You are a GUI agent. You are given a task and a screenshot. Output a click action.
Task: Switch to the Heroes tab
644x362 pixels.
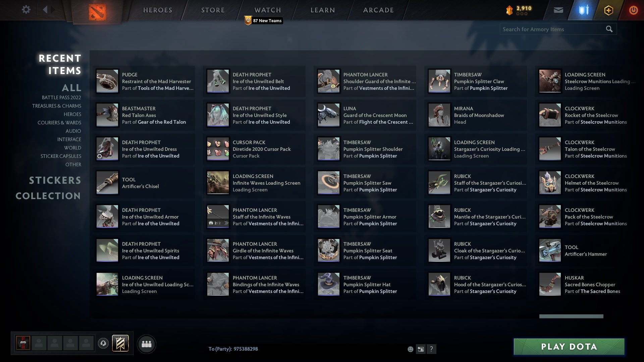pos(158,10)
